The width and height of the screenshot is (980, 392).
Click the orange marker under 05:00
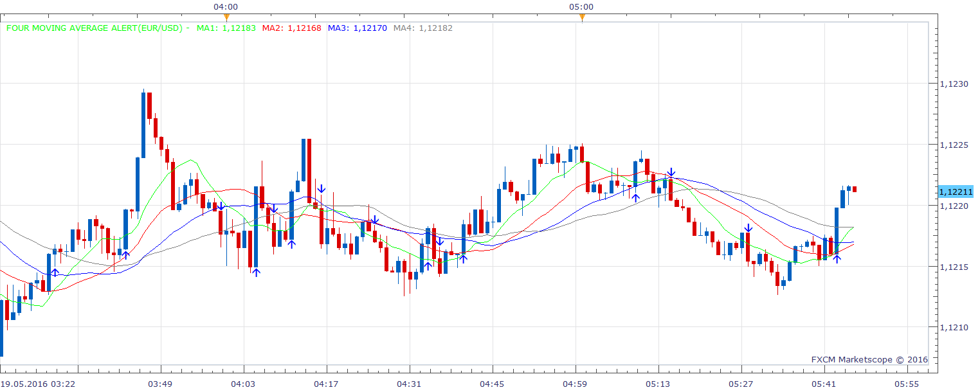pyautogui.click(x=581, y=18)
